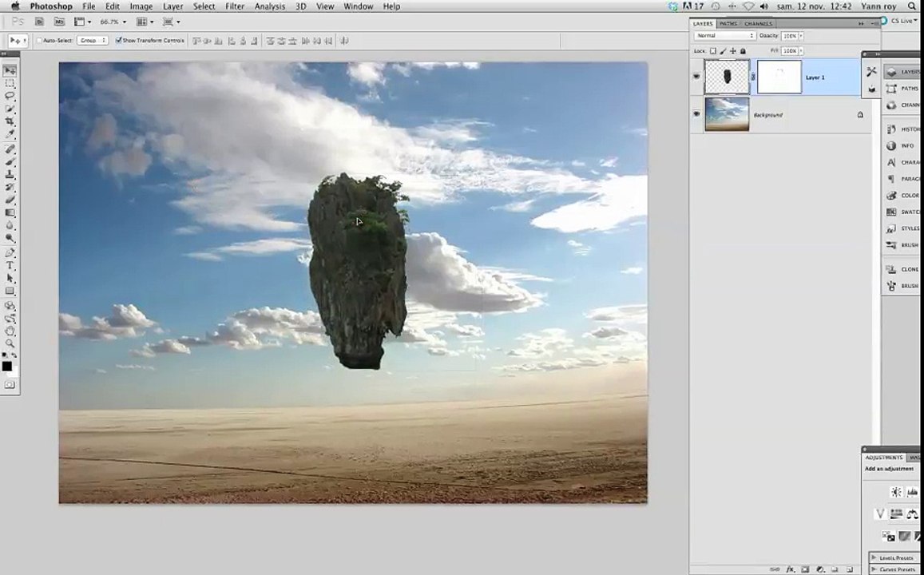Screen dimensions: 924x575
Task: Open the View Extras dropdown
Action: [x=82, y=22]
